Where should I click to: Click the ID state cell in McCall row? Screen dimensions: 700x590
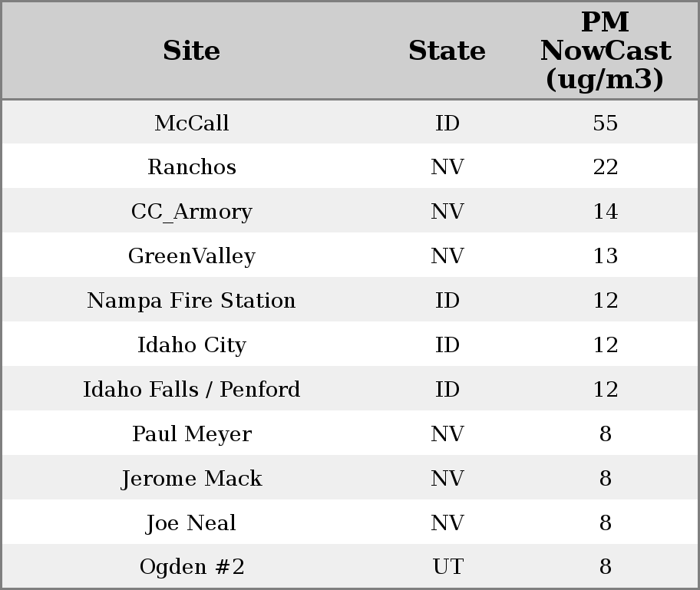447,123
